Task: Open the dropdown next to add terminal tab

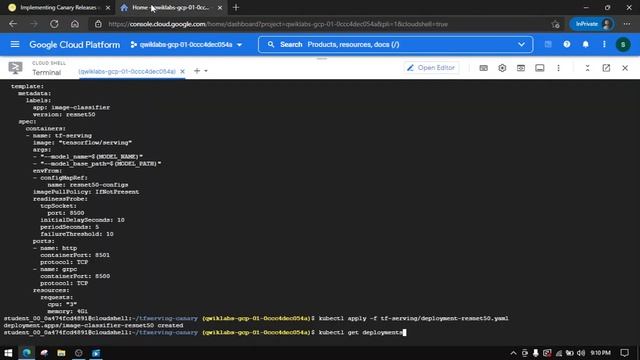Action: 206,71
